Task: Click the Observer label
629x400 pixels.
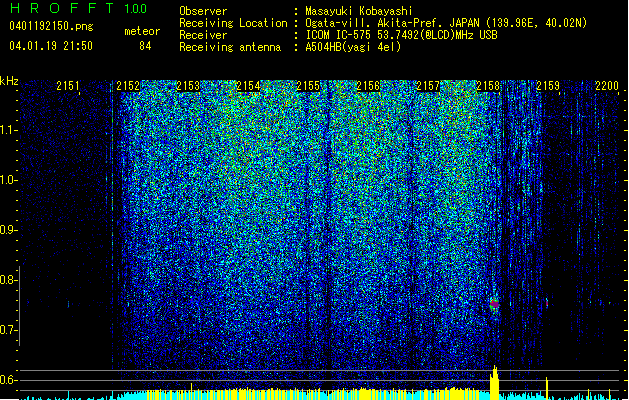Action: pyautogui.click(x=203, y=11)
